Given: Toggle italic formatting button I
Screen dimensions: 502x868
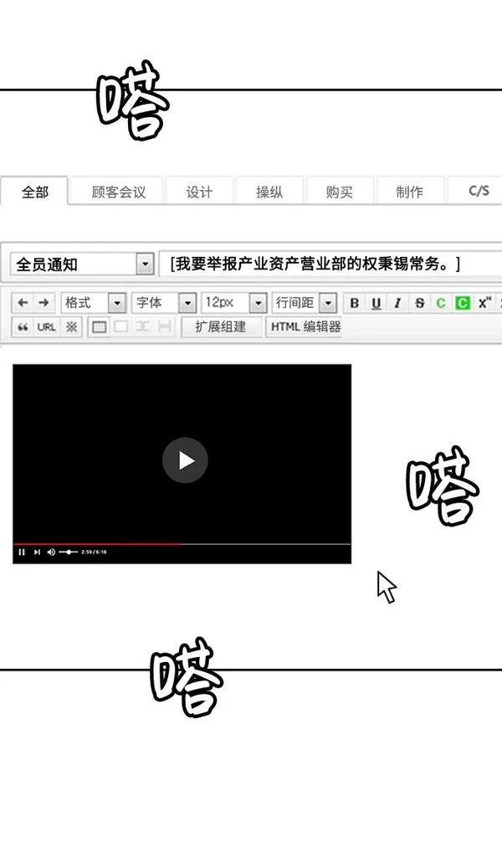Looking at the screenshot, I should tap(397, 303).
